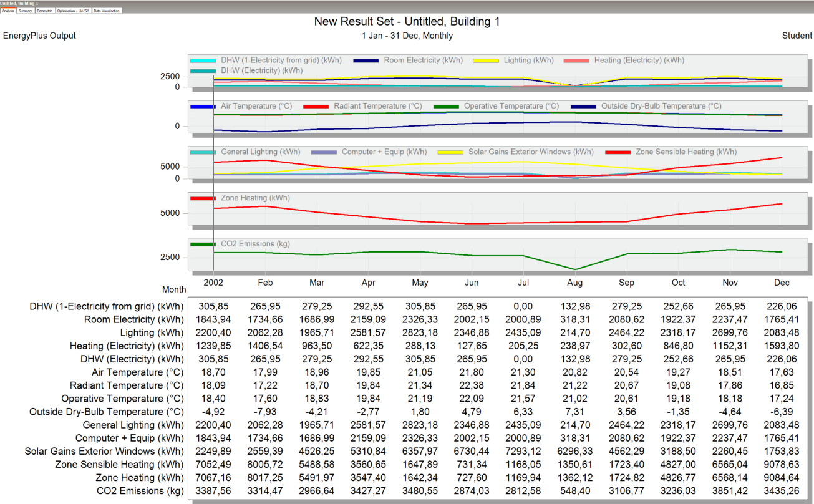The width and height of the screenshot is (814, 504).
Task: Select the Outside Dry-Bulb value "7,31"
Action: click(575, 412)
